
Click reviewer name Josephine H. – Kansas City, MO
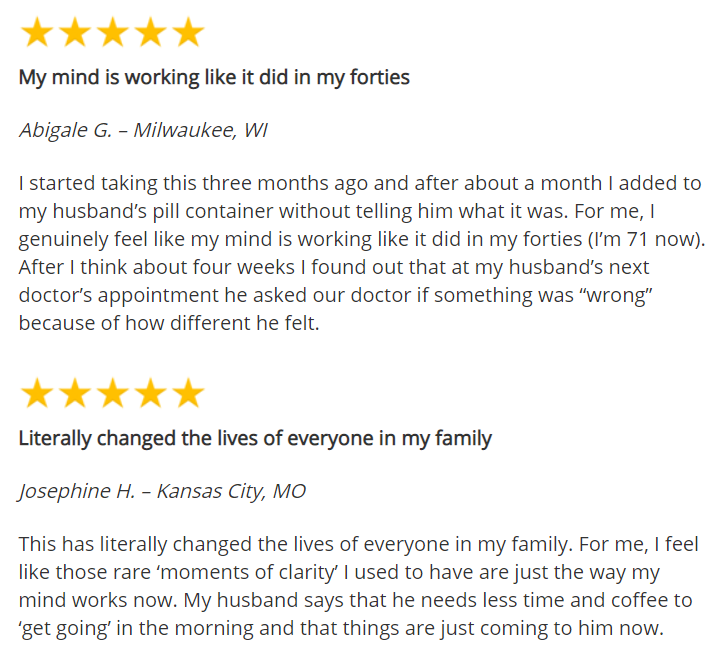[162, 491]
